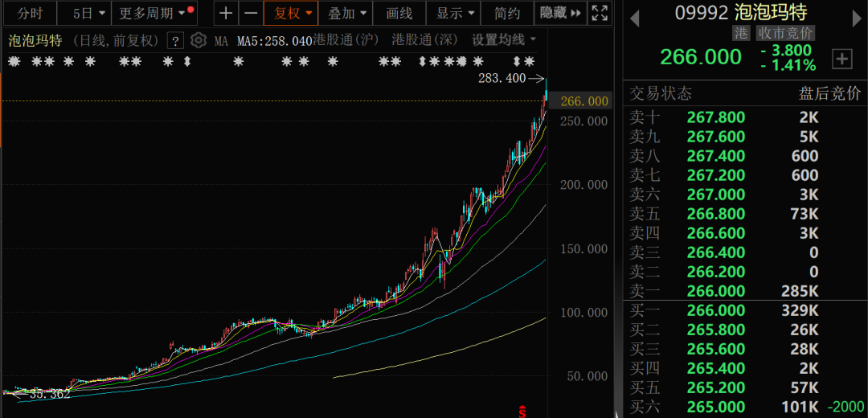
Task: Click the question mark help icon
Action: (x=176, y=40)
